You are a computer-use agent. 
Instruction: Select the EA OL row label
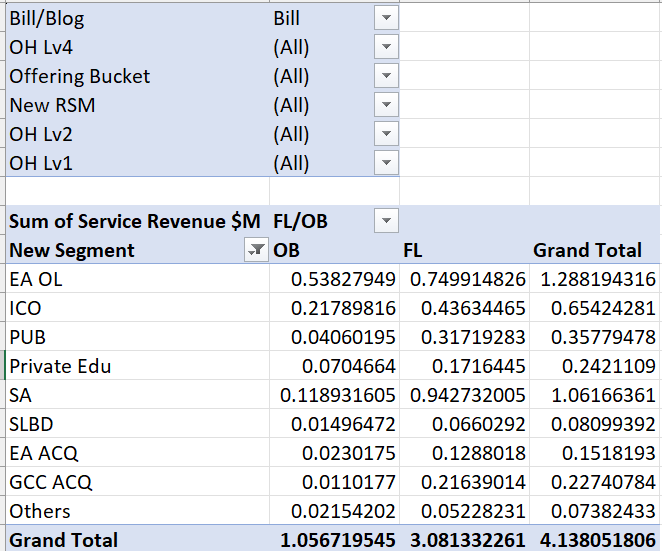point(36,279)
